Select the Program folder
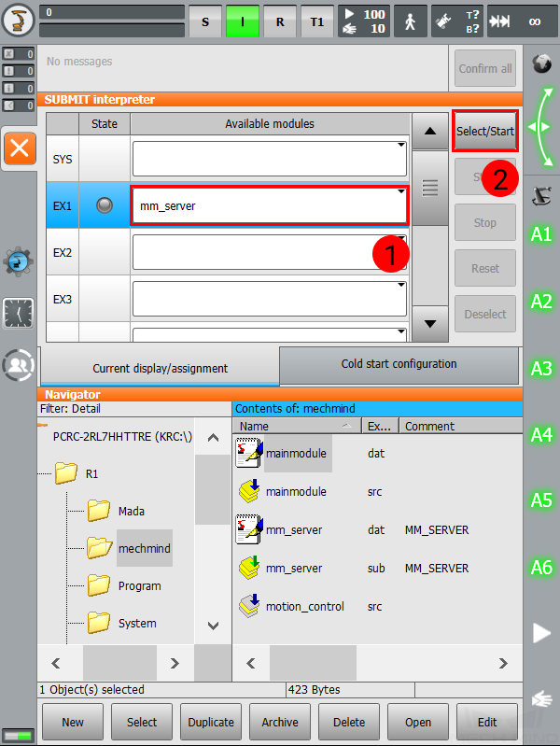This screenshot has width=560, height=746. (124, 585)
